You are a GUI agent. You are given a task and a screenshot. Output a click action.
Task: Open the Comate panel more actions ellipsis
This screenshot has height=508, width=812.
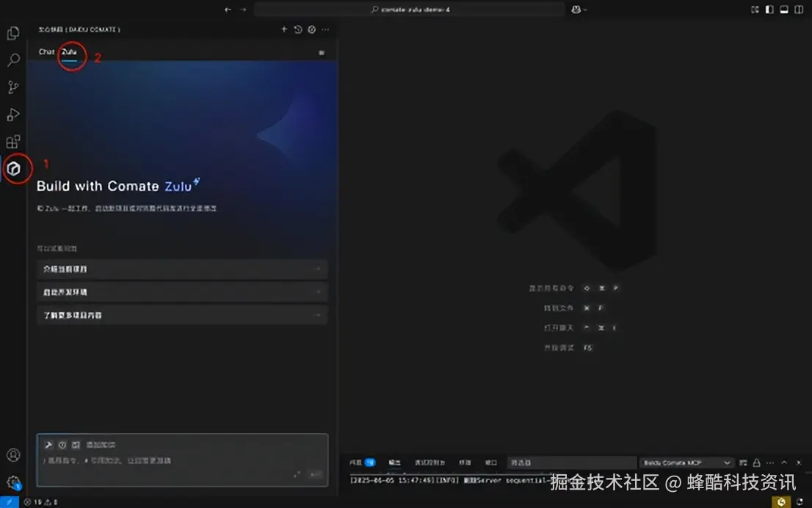pyautogui.click(x=325, y=29)
